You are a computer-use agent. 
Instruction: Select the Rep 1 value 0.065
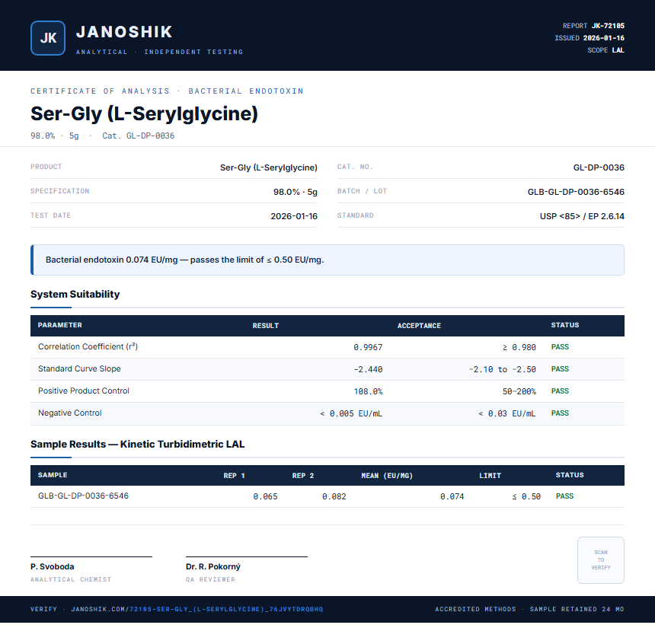click(x=265, y=496)
